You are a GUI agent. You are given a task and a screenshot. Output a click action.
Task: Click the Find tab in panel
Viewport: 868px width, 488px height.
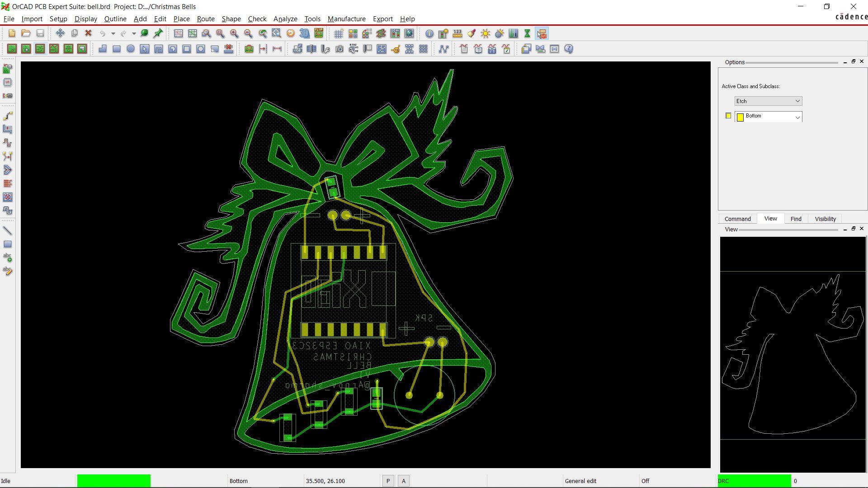tap(796, 219)
